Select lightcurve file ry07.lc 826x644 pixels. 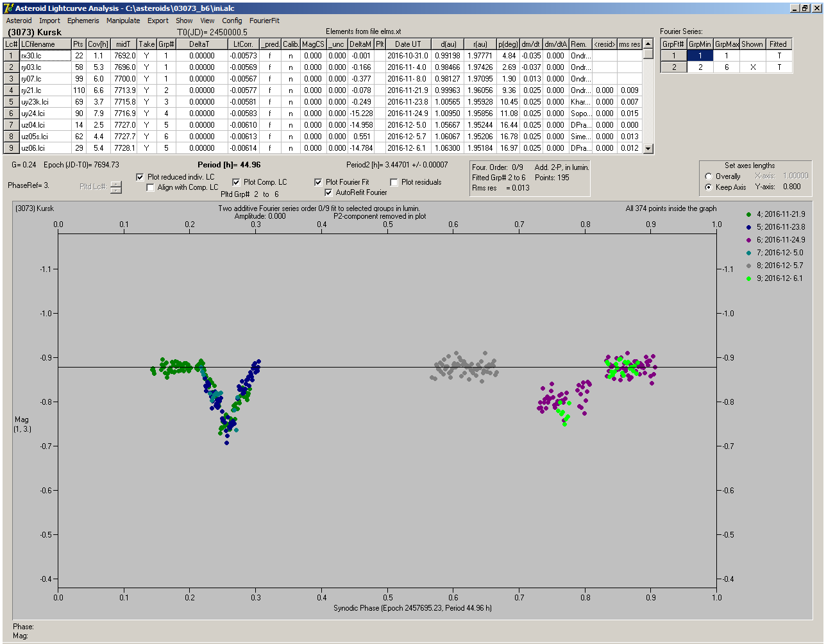45,79
